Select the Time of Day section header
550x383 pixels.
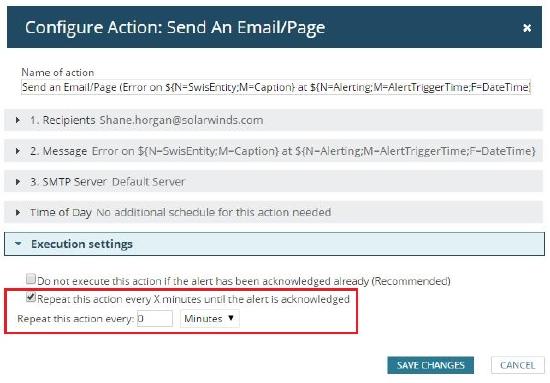tap(273, 213)
